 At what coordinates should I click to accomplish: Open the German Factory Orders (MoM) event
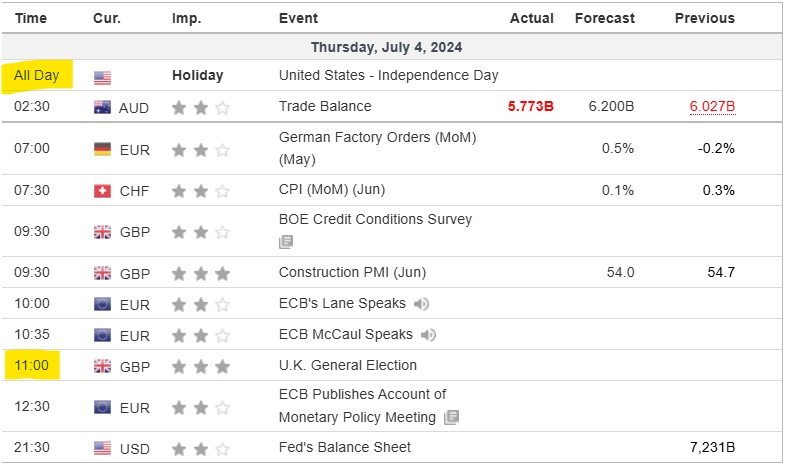point(377,137)
